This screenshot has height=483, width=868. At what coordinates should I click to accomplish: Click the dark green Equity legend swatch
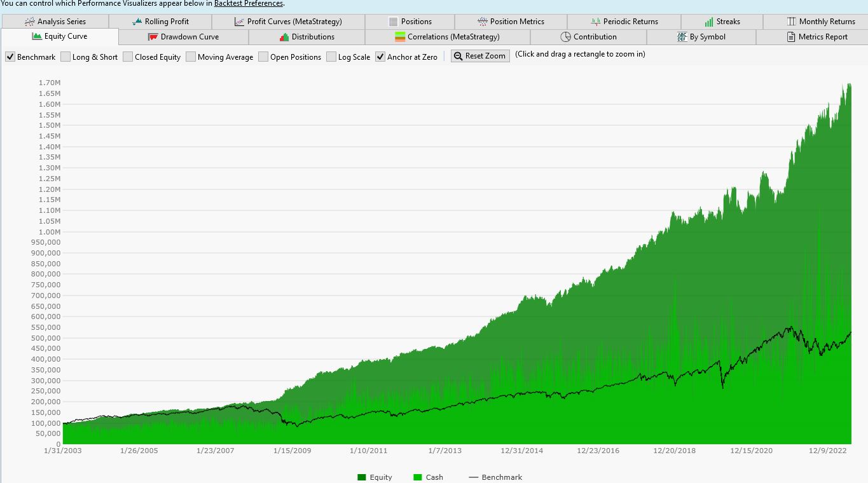362,477
